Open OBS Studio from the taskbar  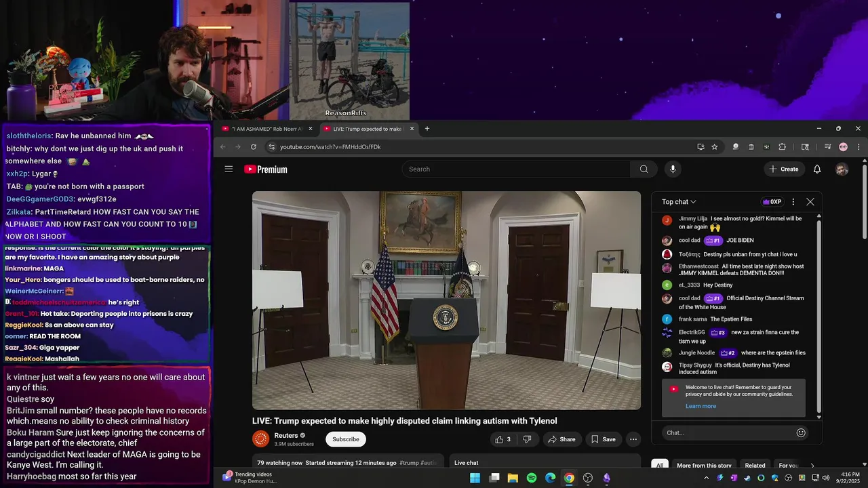(x=588, y=478)
